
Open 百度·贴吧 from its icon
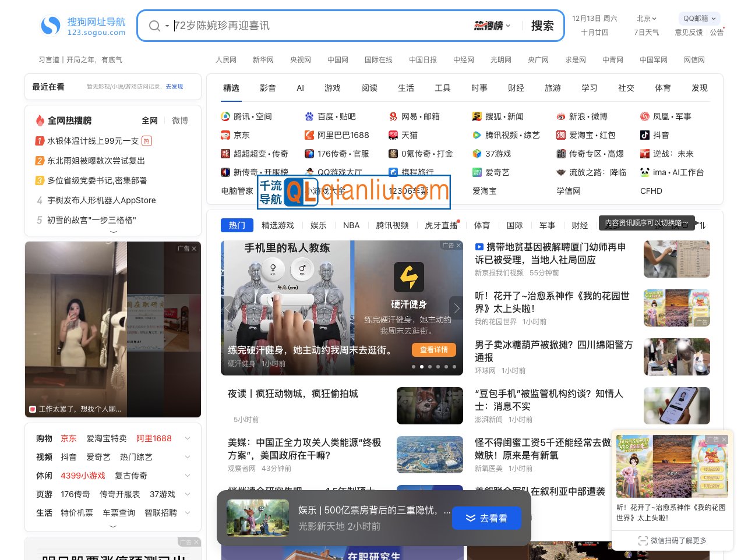click(309, 116)
